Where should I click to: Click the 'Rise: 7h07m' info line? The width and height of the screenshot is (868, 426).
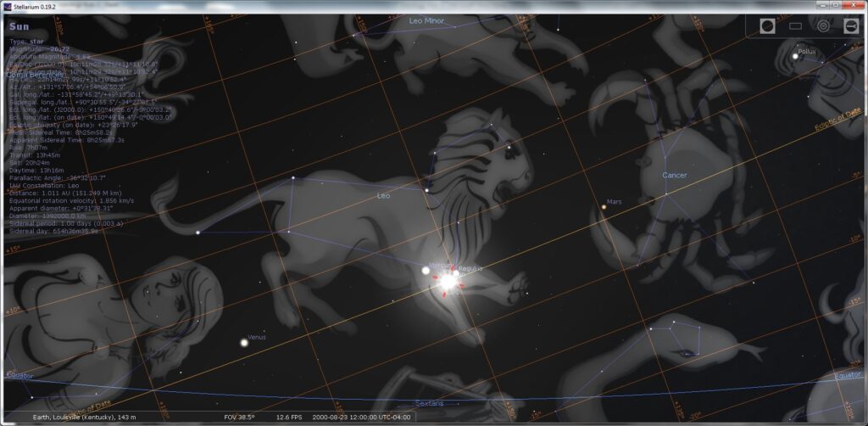tap(27, 148)
